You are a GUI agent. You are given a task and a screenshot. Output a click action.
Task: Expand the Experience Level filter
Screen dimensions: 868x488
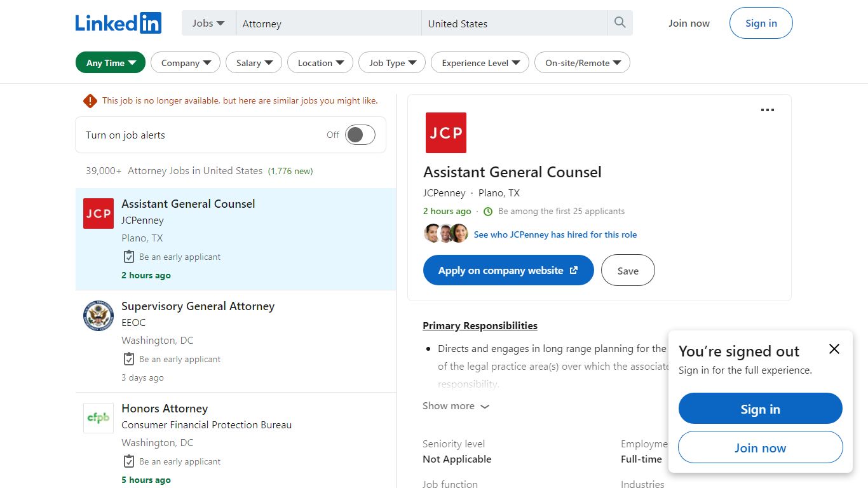pyautogui.click(x=480, y=63)
